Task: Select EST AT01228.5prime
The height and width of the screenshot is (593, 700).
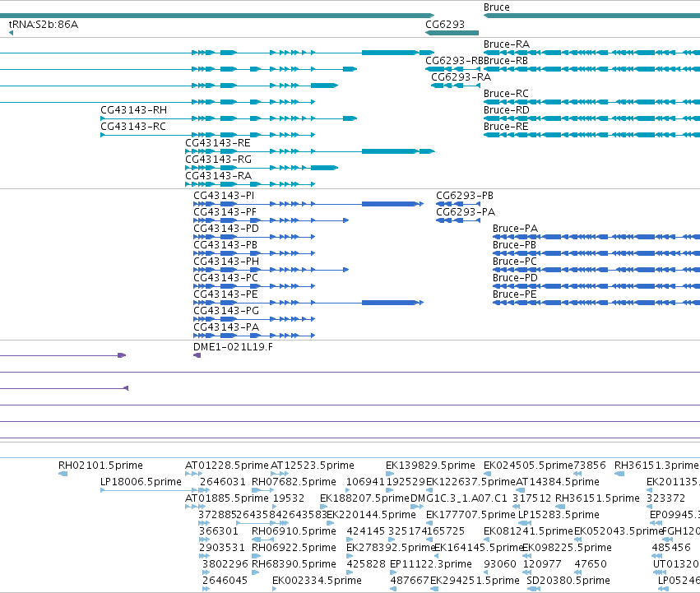Action: (227, 466)
